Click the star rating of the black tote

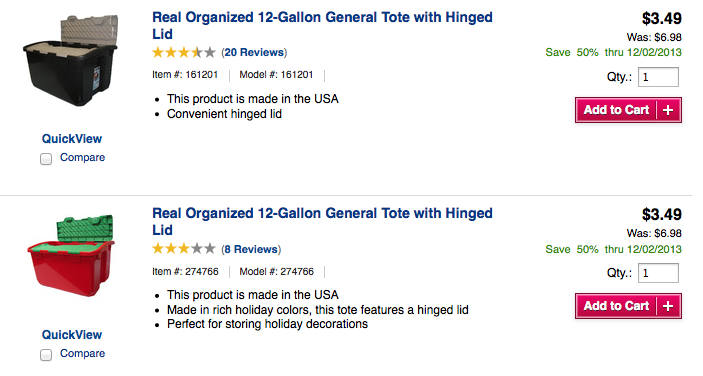pos(184,53)
